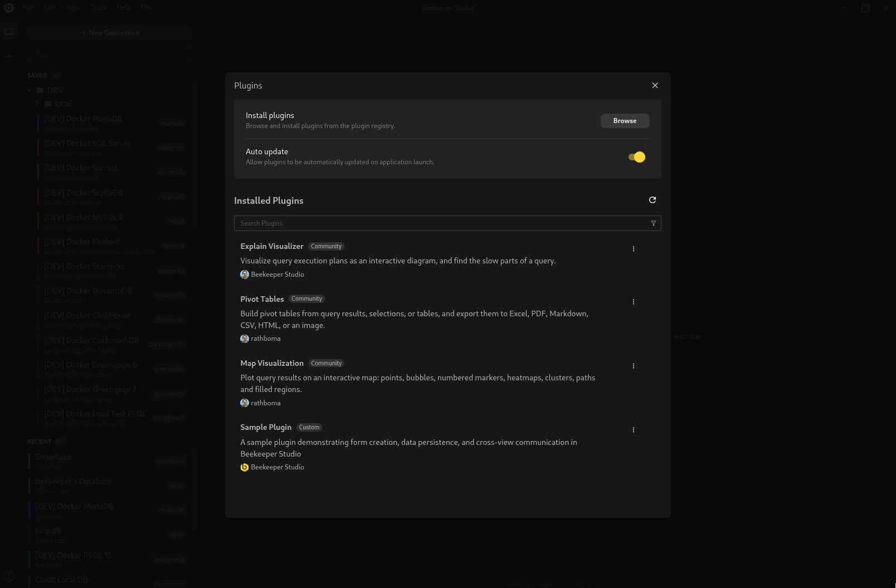Close the Plugins dialog
The height and width of the screenshot is (588, 896).
click(x=655, y=85)
